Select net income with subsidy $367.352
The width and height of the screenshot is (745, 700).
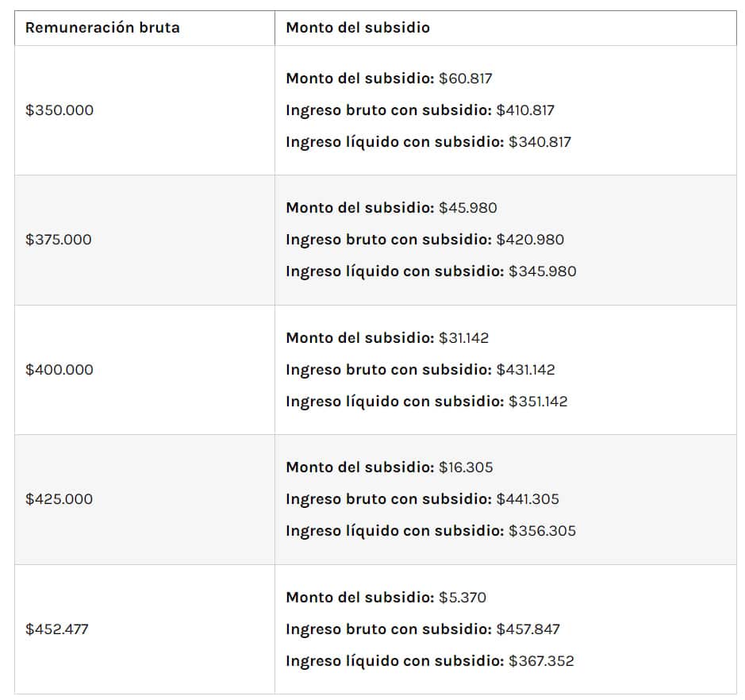tap(429, 661)
